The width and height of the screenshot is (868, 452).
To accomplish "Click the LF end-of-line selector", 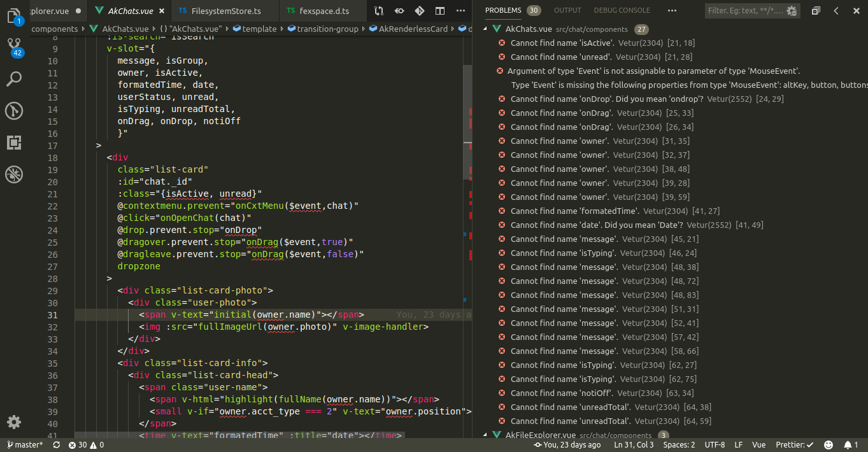I will (739, 445).
